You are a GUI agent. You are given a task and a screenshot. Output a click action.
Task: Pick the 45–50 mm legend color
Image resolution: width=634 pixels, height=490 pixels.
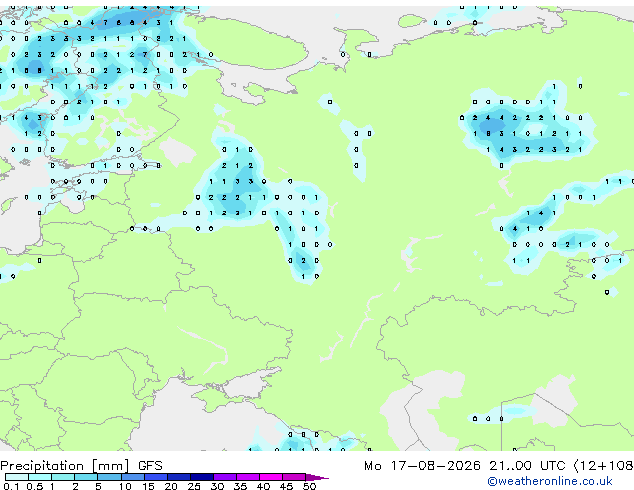click(x=294, y=477)
